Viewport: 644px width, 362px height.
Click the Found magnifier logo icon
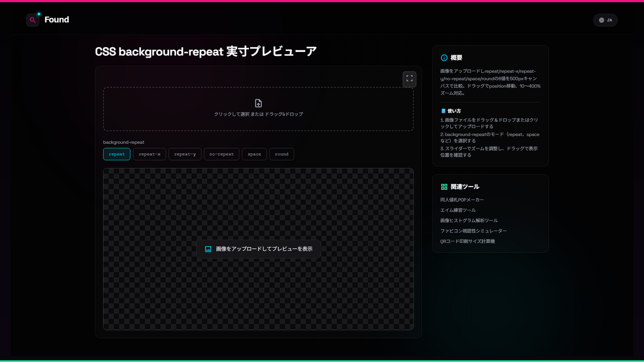point(33,20)
